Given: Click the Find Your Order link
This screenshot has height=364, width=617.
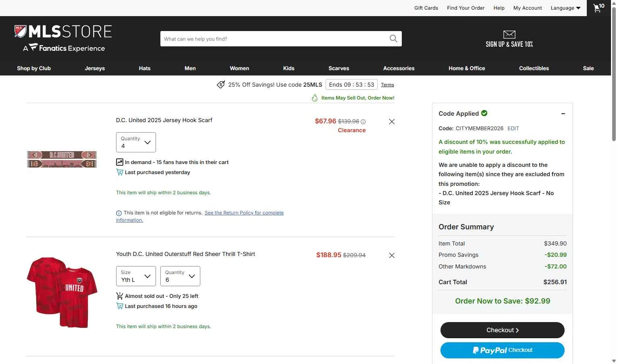Looking at the screenshot, I should pyautogui.click(x=466, y=8).
